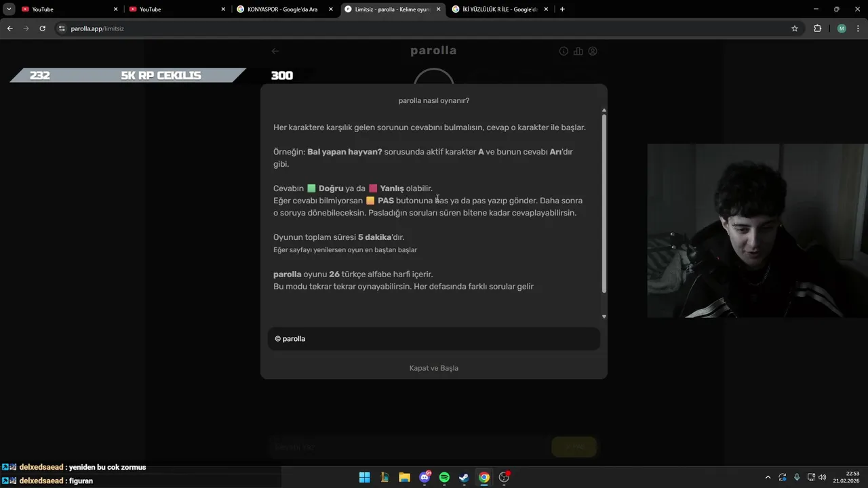Close the Limitsiz parolla tab
Screen dimensions: 868x488
438,9
